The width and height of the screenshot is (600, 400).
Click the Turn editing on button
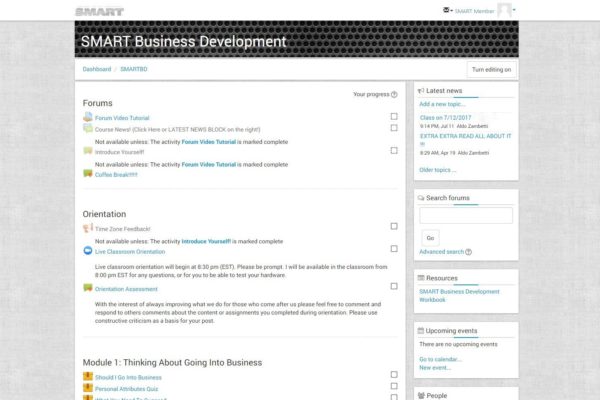coord(491,70)
